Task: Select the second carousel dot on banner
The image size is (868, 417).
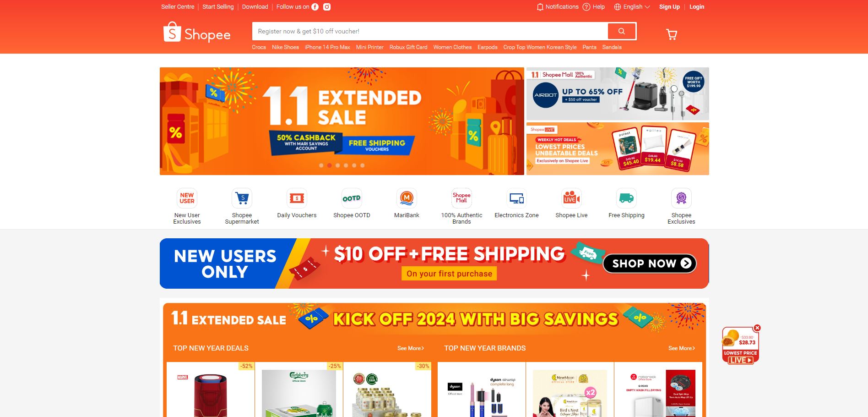Action: [329, 165]
